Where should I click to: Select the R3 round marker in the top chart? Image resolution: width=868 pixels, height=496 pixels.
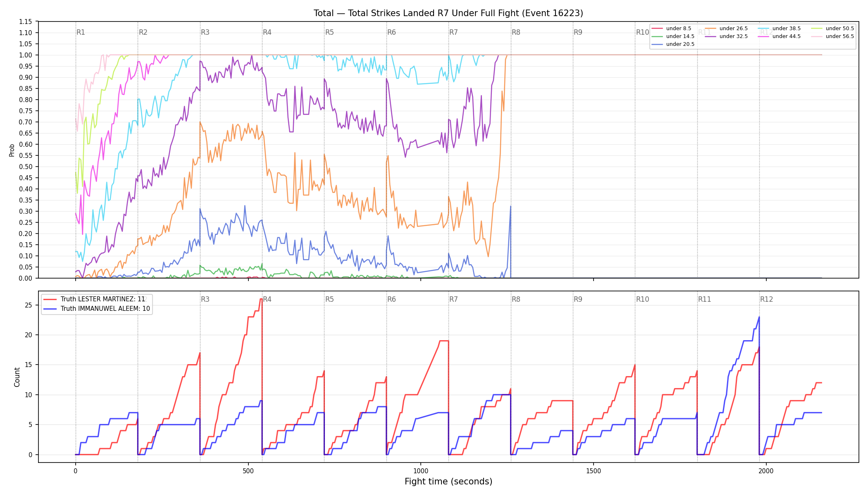205,32
